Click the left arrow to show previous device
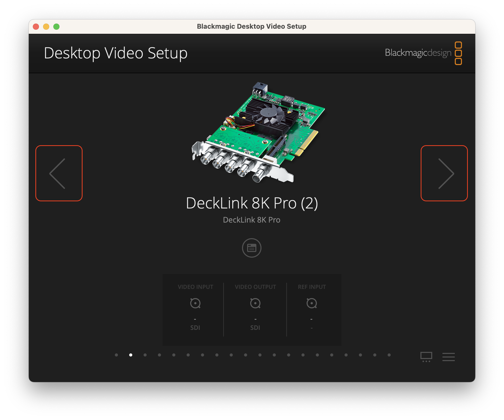The image size is (504, 420). [x=59, y=173]
